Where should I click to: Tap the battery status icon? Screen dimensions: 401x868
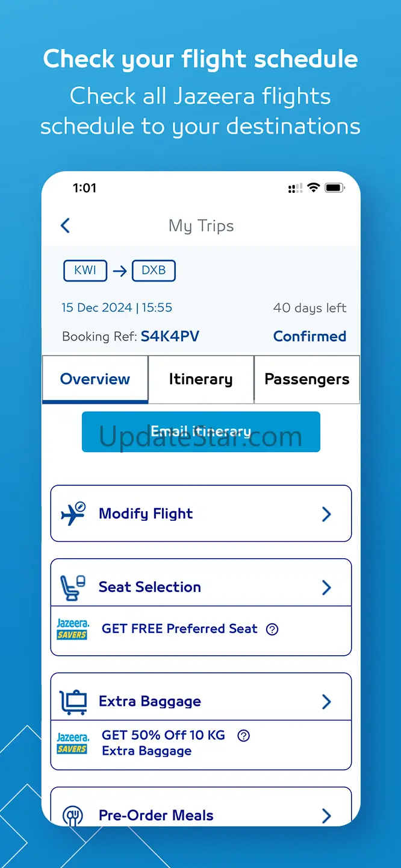334,188
